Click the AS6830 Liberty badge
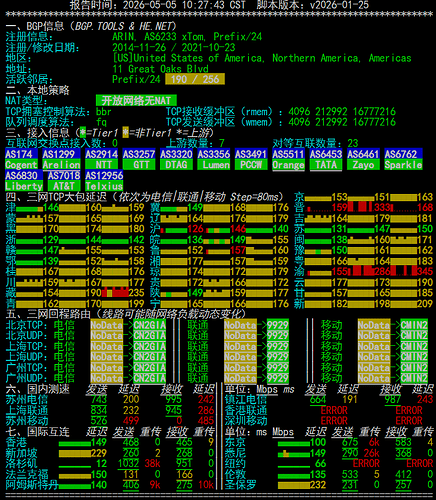The image size is (436, 500). (x=24, y=181)
